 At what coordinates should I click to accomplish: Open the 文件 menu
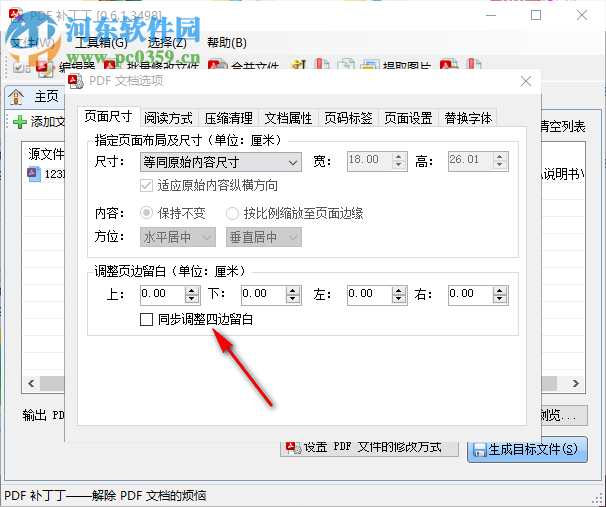33,43
